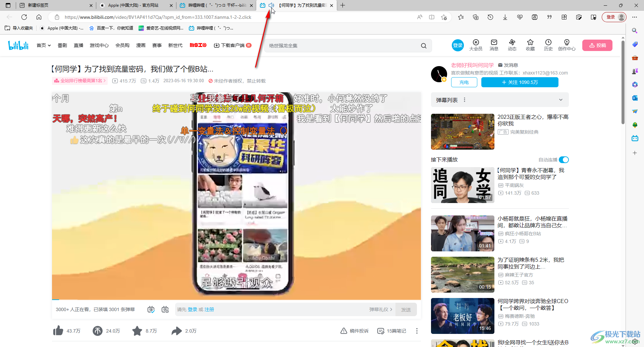This screenshot has height=347, width=644.
Task: Open Outlook icon in Edge sidebar
Action: pyautogui.click(x=635, y=98)
